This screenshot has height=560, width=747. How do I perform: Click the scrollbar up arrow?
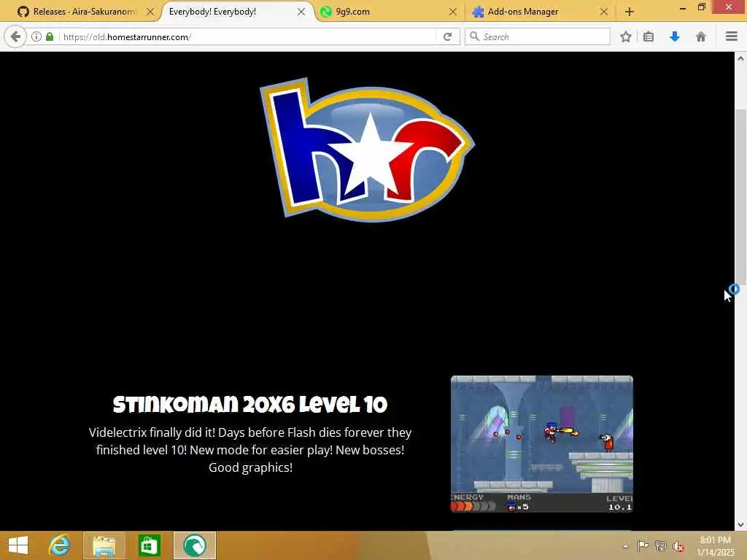click(x=740, y=58)
